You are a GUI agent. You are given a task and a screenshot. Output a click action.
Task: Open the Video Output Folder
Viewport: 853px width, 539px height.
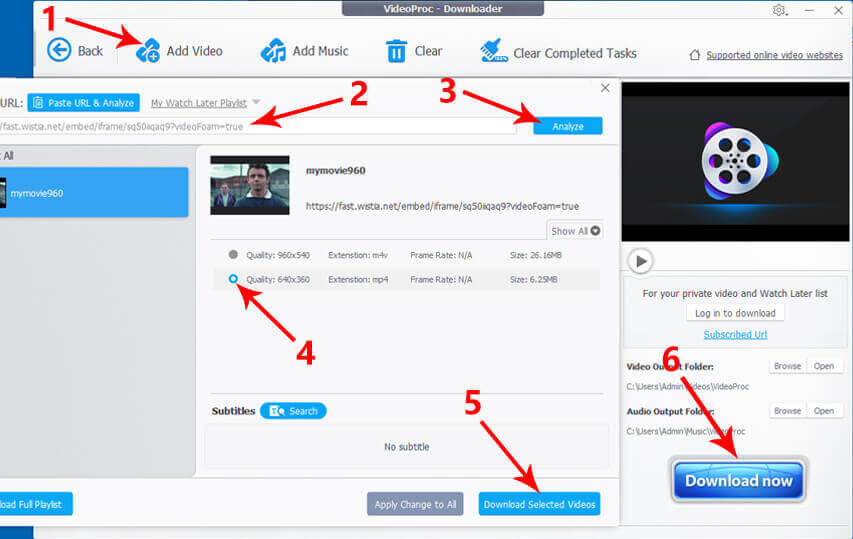824,366
